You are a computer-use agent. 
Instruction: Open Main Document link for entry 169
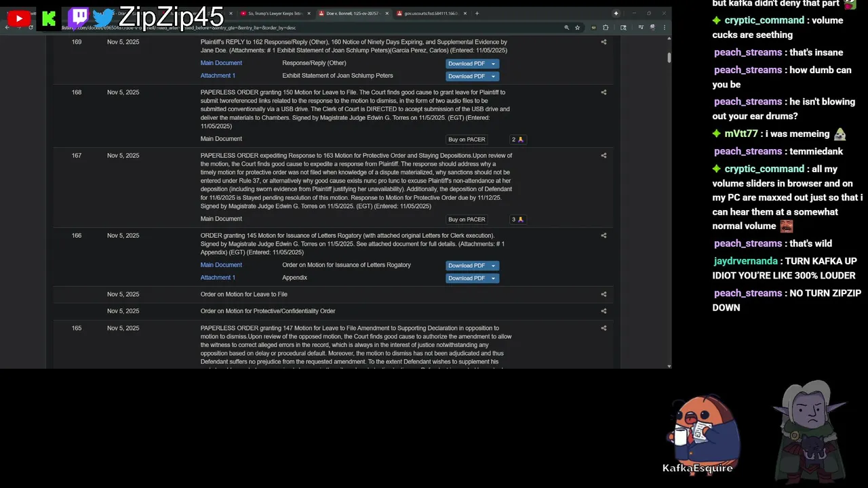[x=221, y=63]
